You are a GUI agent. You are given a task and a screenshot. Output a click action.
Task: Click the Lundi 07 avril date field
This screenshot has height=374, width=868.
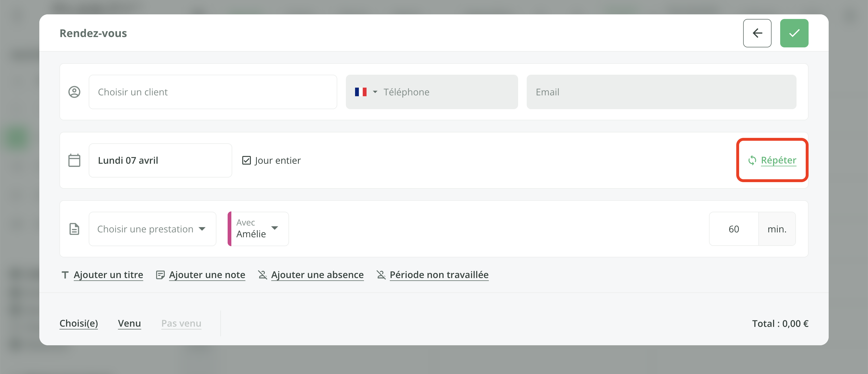tap(160, 160)
